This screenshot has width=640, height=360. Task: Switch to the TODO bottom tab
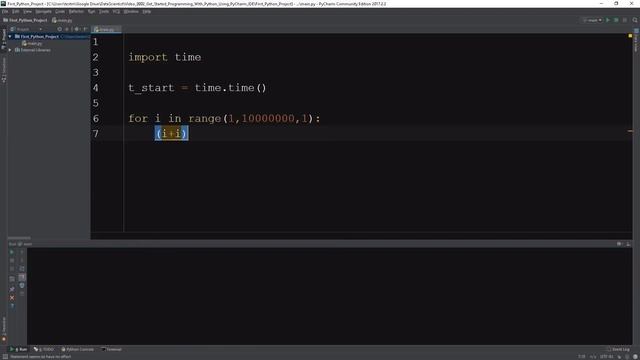pyautogui.click(x=44, y=349)
